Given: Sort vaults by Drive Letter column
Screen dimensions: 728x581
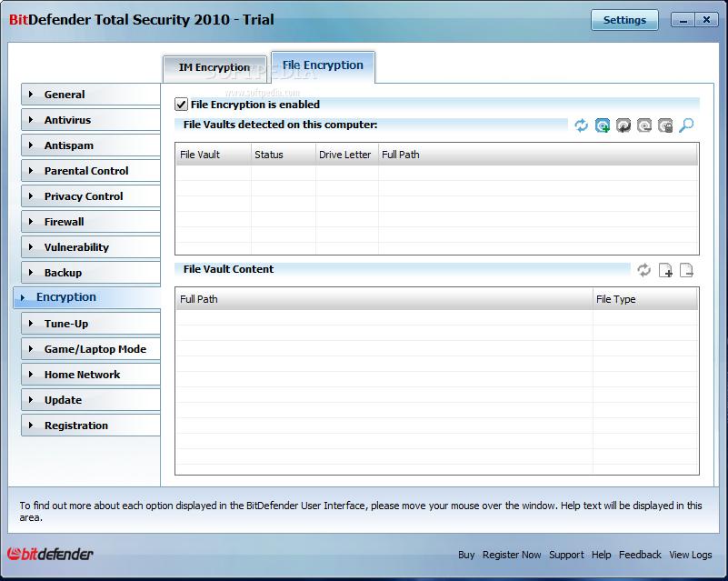Looking at the screenshot, I should [345, 155].
